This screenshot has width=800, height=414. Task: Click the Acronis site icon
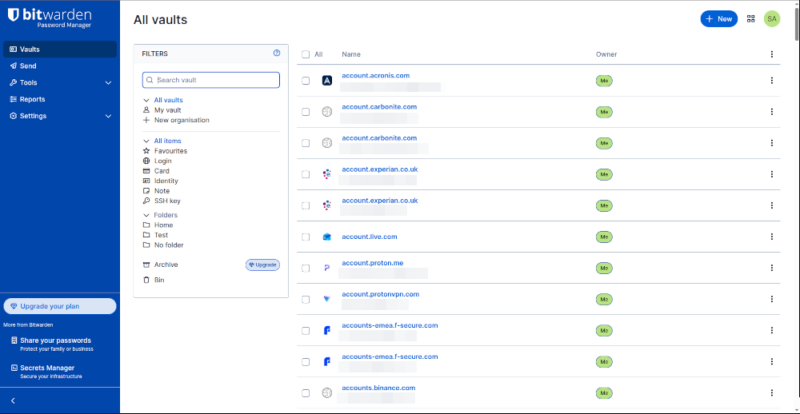click(327, 81)
